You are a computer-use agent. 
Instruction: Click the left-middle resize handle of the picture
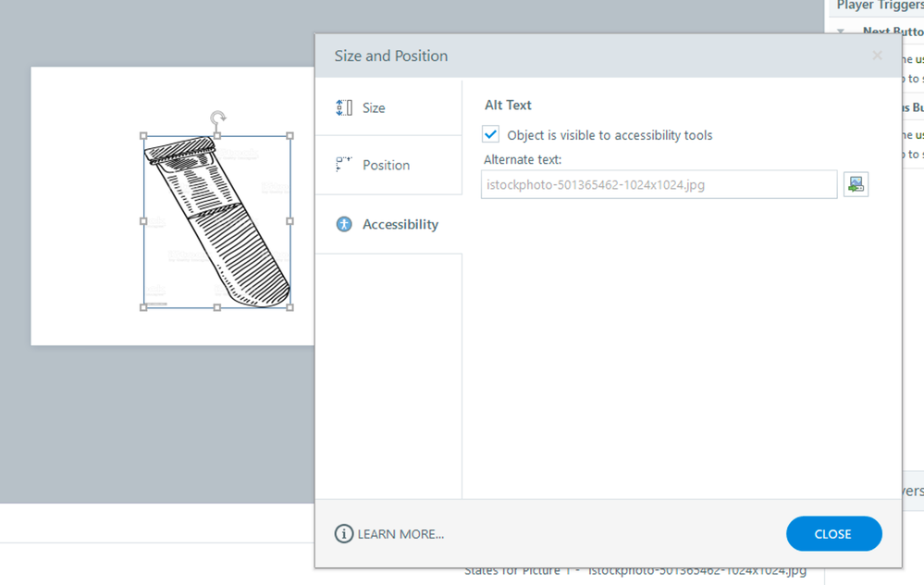143,221
